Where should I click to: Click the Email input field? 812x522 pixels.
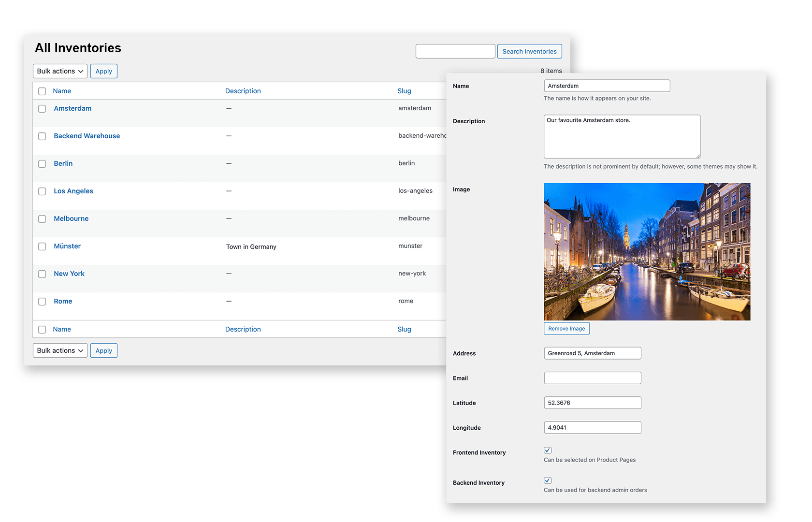592,377
